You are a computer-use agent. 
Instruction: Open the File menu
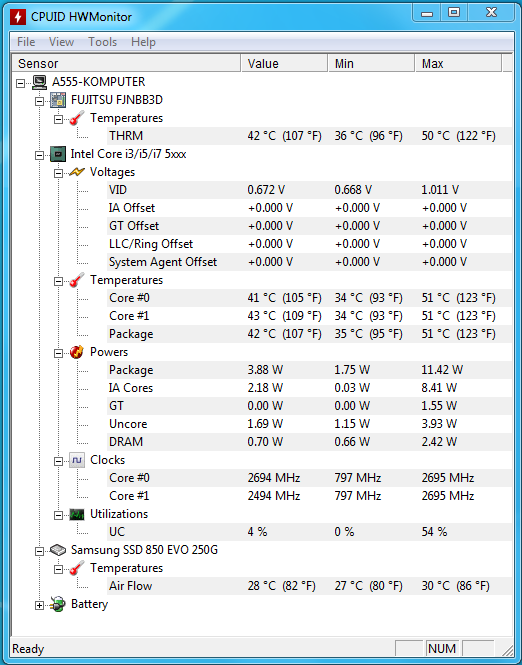pyautogui.click(x=26, y=42)
